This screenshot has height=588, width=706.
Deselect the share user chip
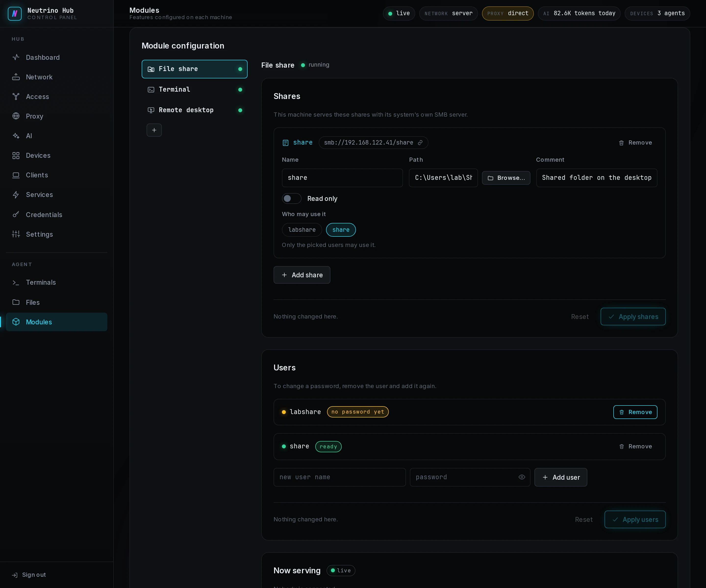click(341, 230)
